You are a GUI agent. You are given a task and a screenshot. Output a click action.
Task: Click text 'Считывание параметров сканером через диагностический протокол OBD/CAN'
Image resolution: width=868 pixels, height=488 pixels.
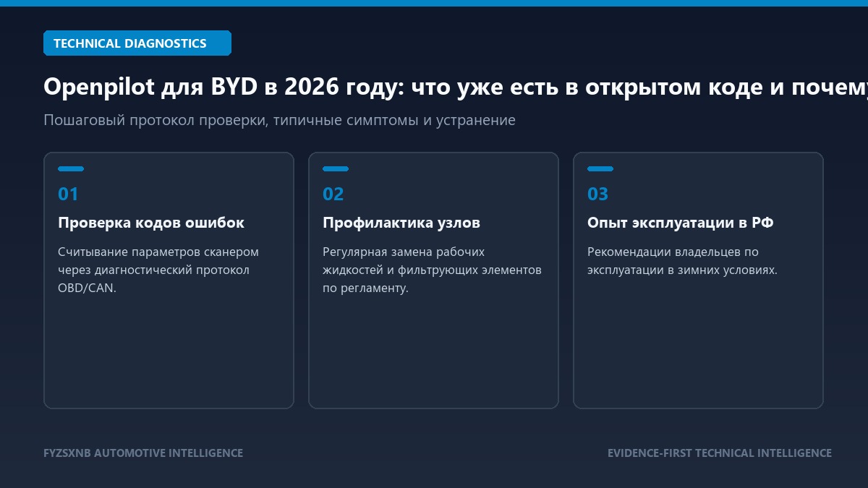point(158,270)
